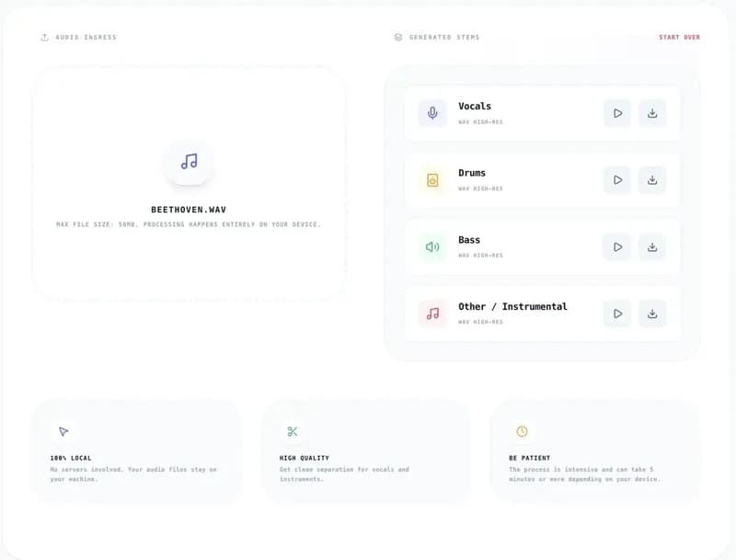Download the Other / Instrumental stem
Viewport: 736px width, 560px height.
tap(652, 314)
